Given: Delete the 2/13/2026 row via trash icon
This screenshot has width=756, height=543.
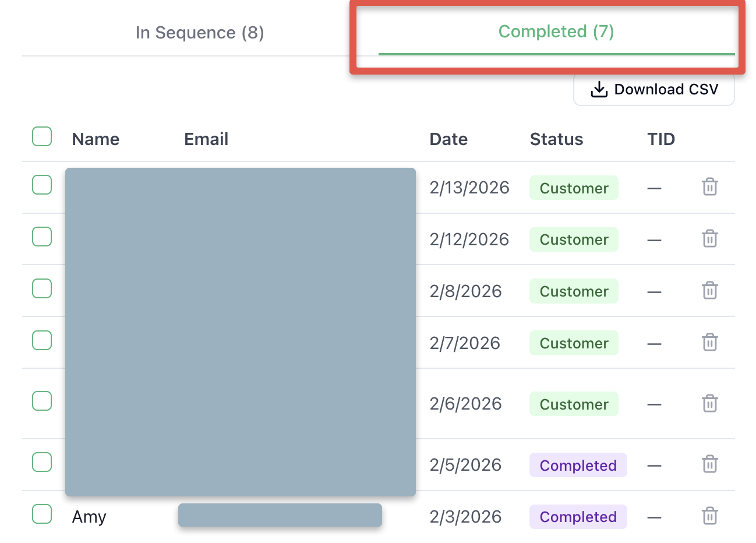Looking at the screenshot, I should 709,187.
